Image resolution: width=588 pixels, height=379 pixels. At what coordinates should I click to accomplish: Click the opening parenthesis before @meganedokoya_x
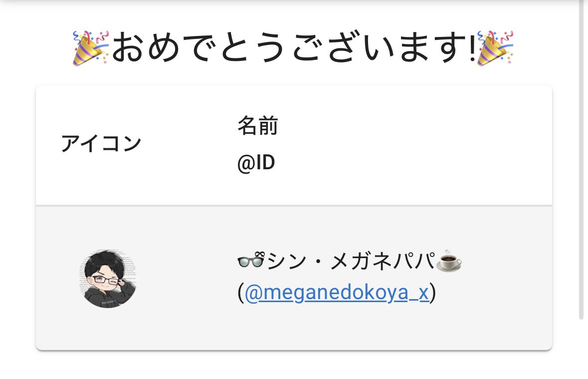tap(241, 293)
